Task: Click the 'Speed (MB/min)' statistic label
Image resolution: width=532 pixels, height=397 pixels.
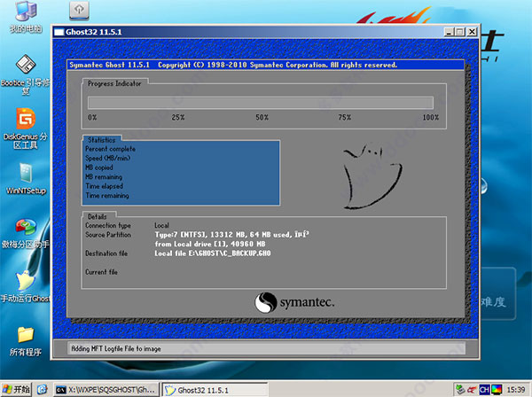Action: coord(107,158)
